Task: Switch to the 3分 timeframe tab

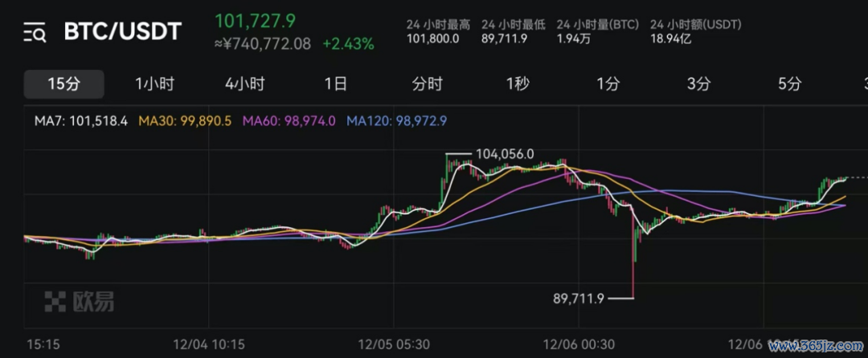Action: [698, 84]
